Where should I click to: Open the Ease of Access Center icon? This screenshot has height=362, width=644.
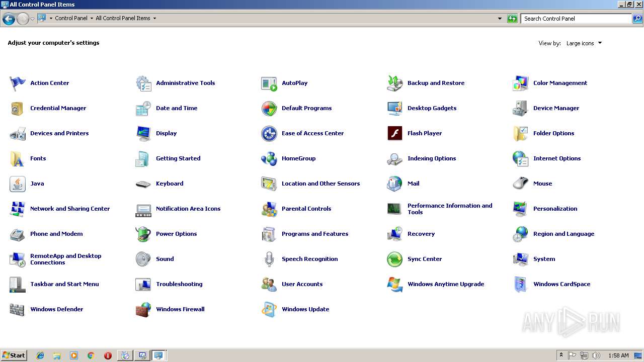pos(269,134)
